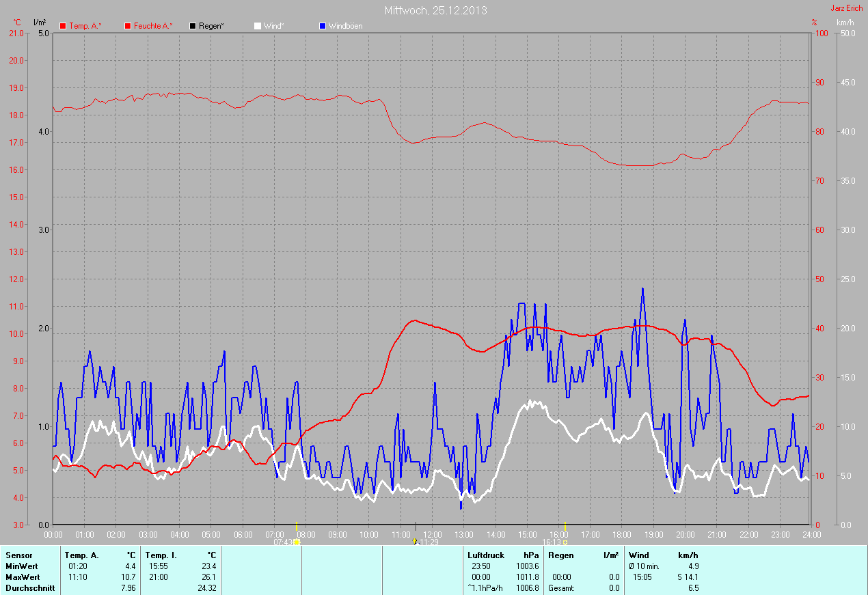868x595 pixels.
Task: Click the Jarz Erich author label
Action: 846,9
